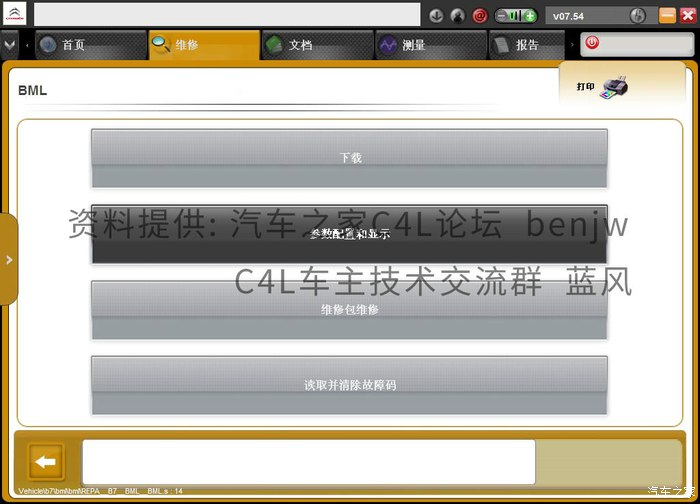This screenshot has width=700, height=504.
Task: Go back with the orange arrow button
Action: [46, 462]
